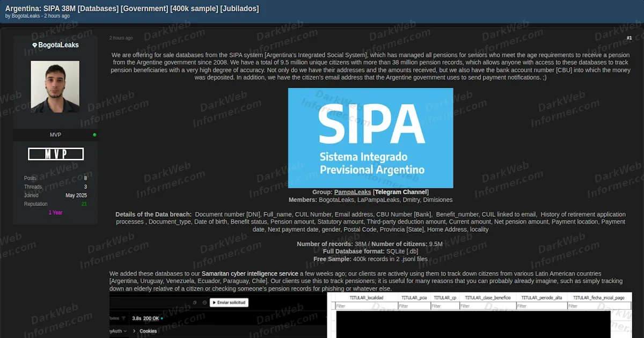Viewport: 644px width, 338px height.
Task: Click the TITULAR_fecha_inicial_pago column header
Action: click(599, 297)
